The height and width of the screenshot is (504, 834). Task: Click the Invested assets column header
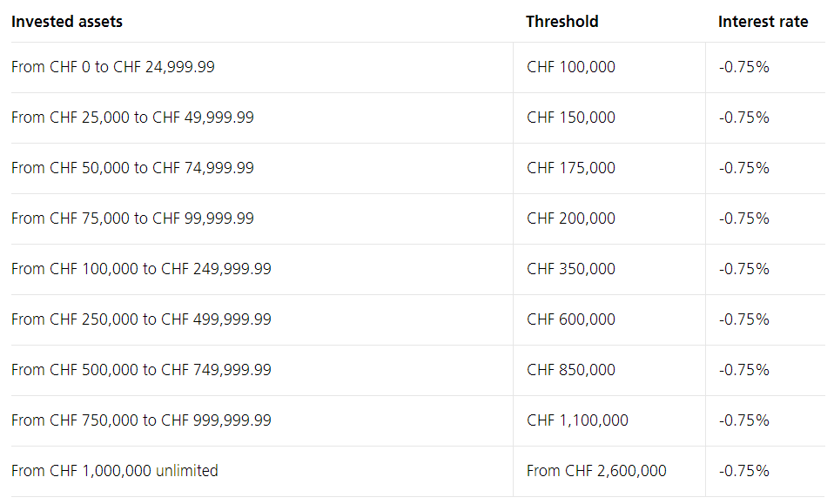67,21
